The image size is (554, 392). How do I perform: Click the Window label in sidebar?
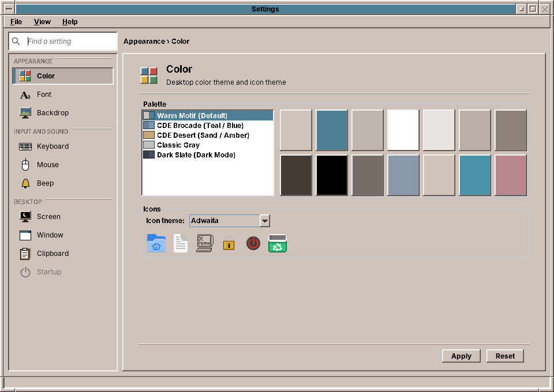click(50, 235)
